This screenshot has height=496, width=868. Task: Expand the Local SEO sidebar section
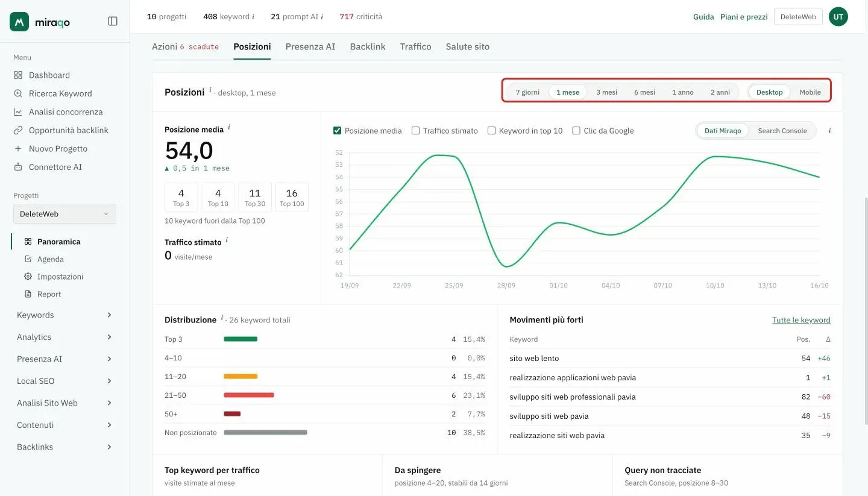click(64, 381)
